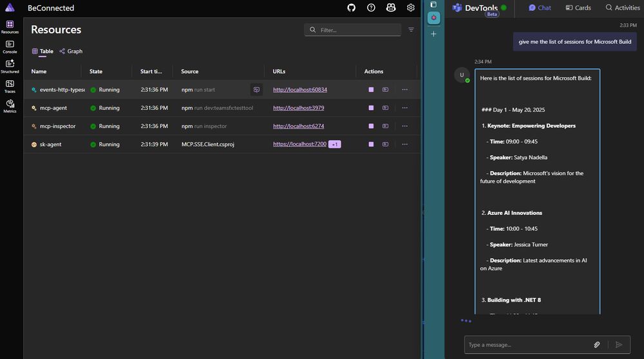Stop the events-http-typesc resource
This screenshot has width=644, height=359.
coord(372,89)
